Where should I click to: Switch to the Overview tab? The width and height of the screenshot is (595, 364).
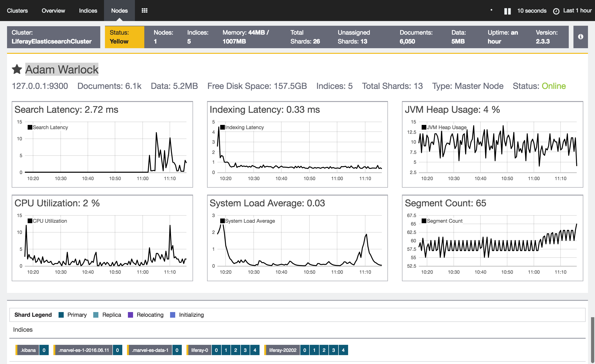53,11
